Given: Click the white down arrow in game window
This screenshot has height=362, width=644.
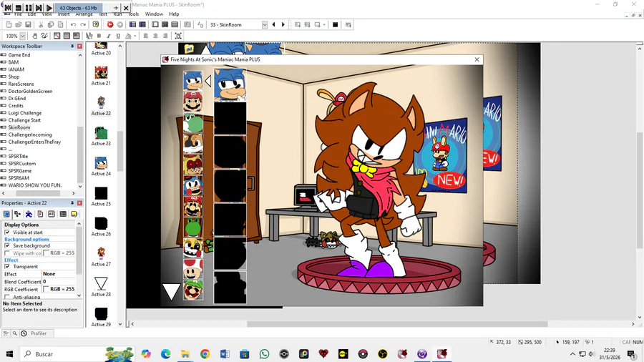Looking at the screenshot, I should tap(171, 291).
